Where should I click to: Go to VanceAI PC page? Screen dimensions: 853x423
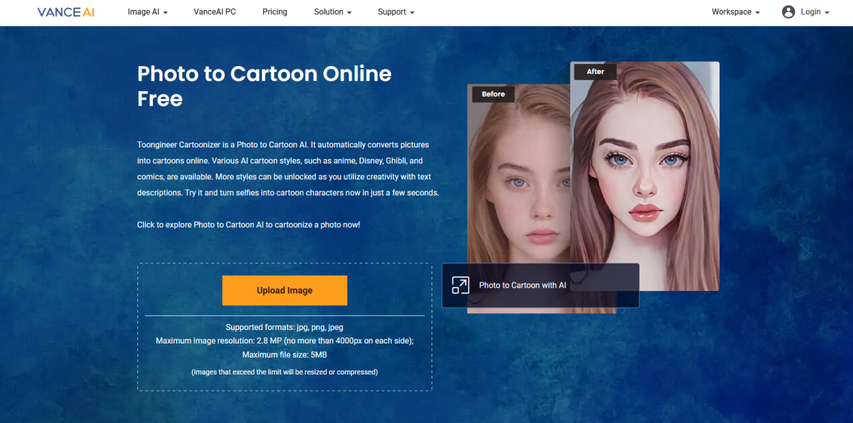(x=215, y=12)
